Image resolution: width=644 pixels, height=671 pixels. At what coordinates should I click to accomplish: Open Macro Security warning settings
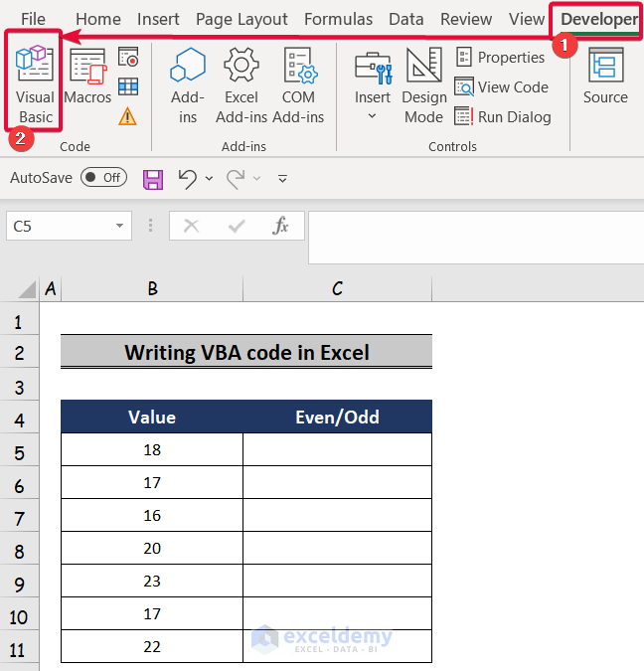tap(127, 116)
